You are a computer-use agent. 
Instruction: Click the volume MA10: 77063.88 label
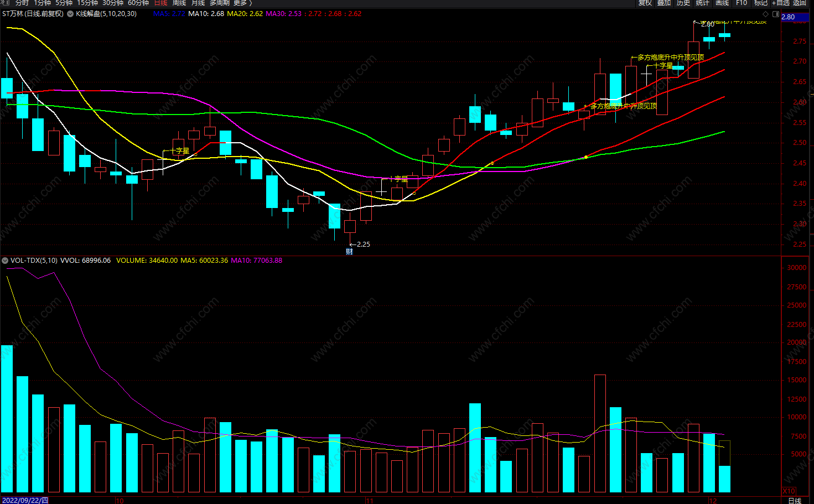256,261
